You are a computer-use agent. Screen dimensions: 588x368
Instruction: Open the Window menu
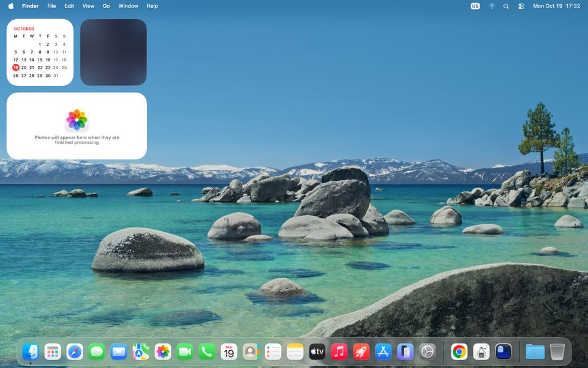click(x=128, y=6)
